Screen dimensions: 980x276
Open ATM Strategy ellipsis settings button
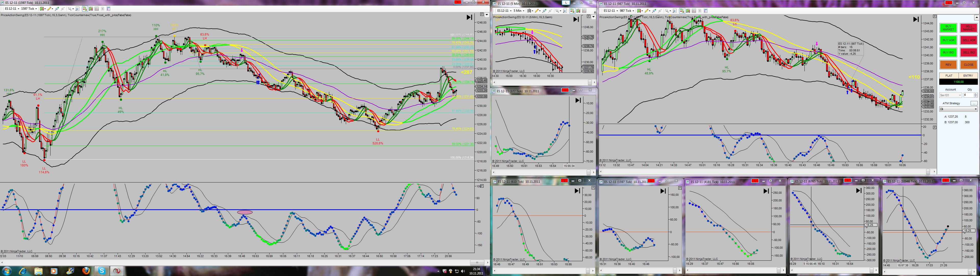point(974,103)
